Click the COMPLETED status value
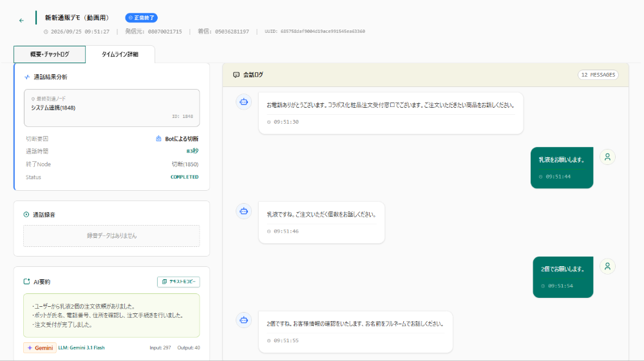The height and width of the screenshot is (361, 644). pyautogui.click(x=184, y=177)
